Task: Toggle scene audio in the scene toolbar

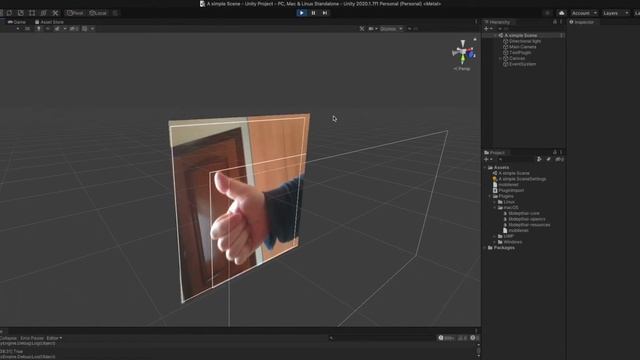Action: pos(48,29)
